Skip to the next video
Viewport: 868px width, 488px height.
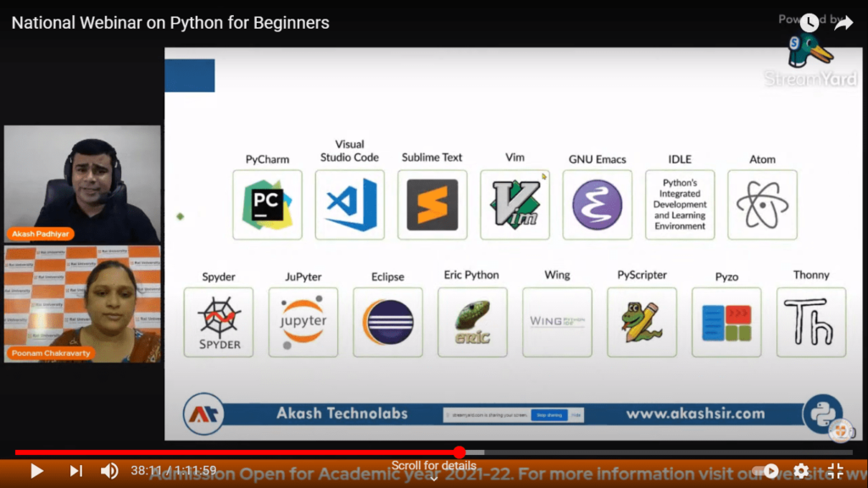click(75, 471)
